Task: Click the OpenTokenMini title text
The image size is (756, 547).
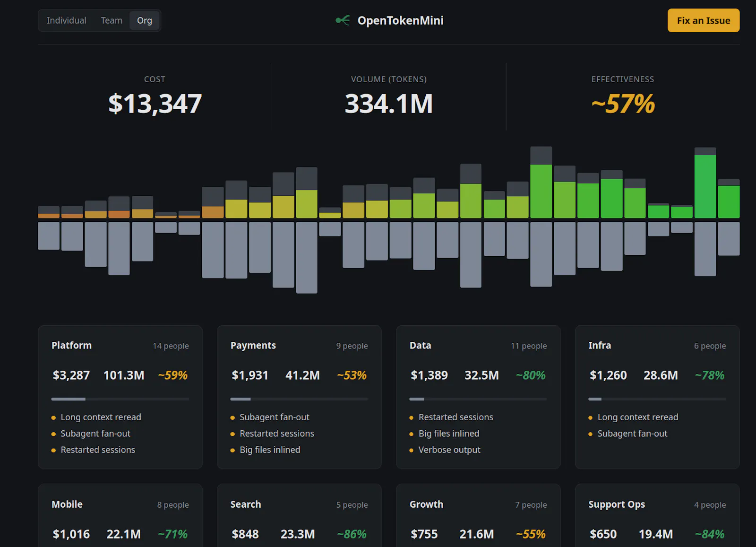Action: pyautogui.click(x=400, y=20)
